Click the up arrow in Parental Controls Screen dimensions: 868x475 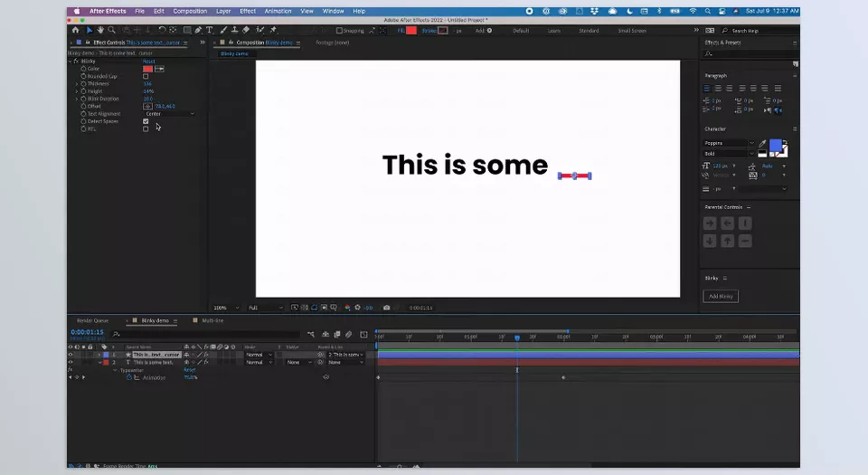tap(727, 241)
